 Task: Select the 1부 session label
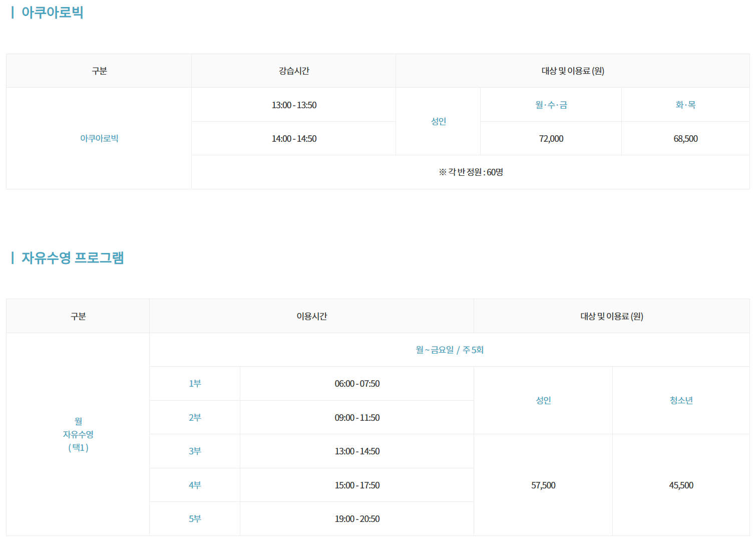coord(195,384)
